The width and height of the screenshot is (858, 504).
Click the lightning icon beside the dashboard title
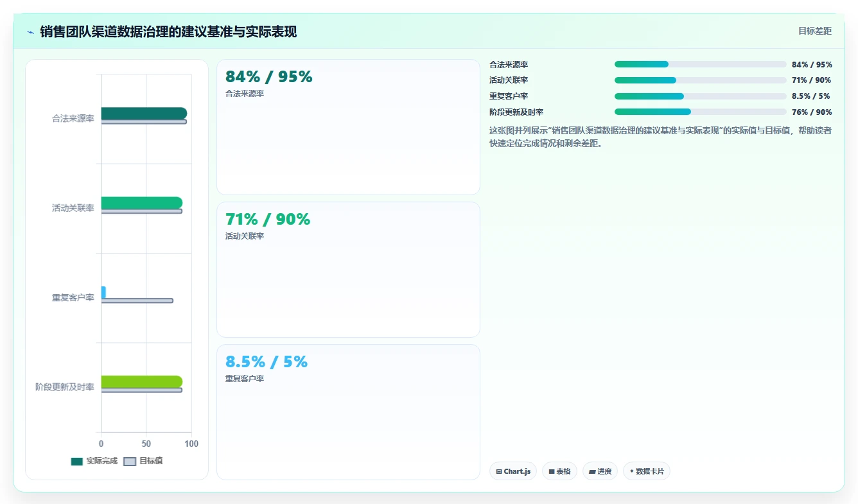pos(30,32)
